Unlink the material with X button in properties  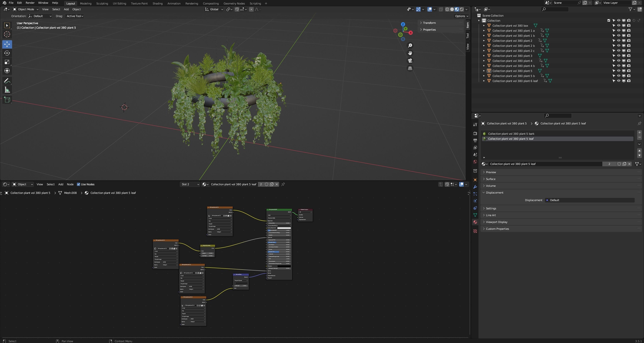tap(630, 164)
